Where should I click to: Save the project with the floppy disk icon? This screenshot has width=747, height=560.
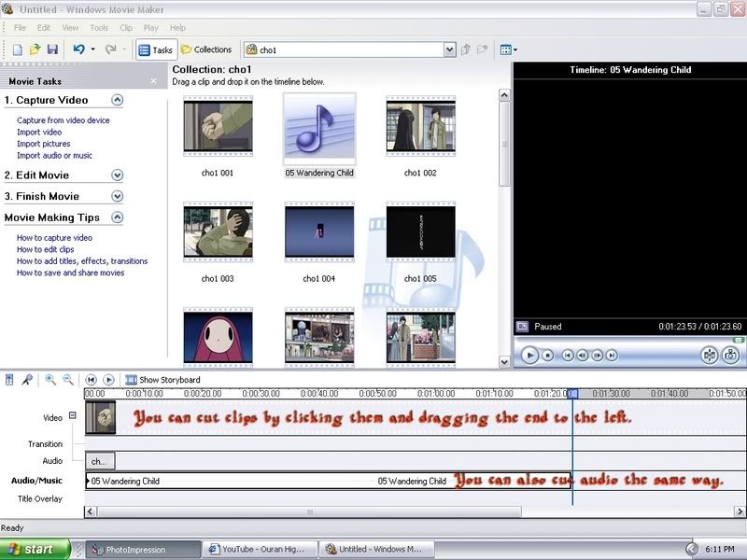52,49
